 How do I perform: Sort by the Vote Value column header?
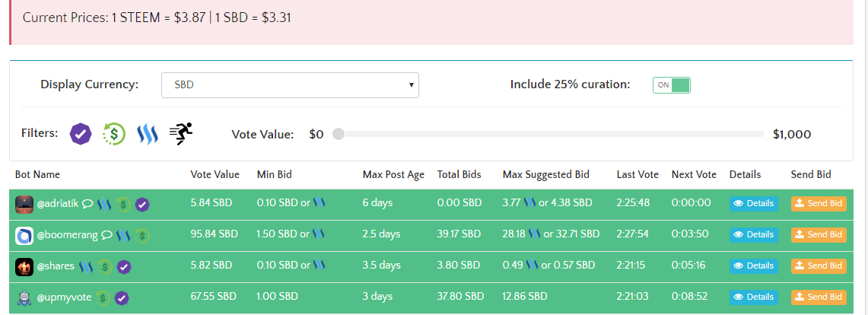[215, 175]
